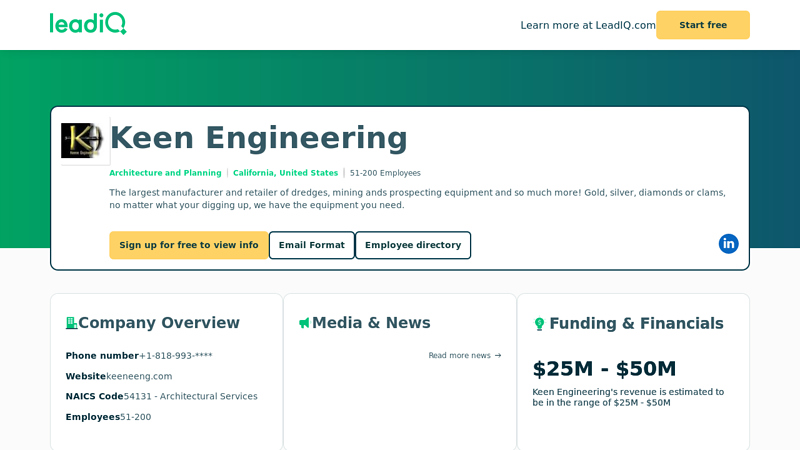The width and height of the screenshot is (800, 450).
Task: Open the Employee directory
Action: pyautogui.click(x=413, y=245)
